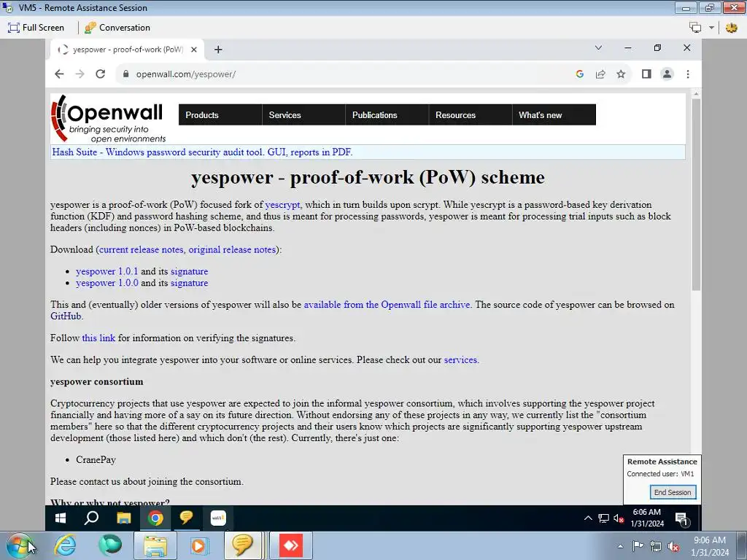Follow the GitHub link

66,316
